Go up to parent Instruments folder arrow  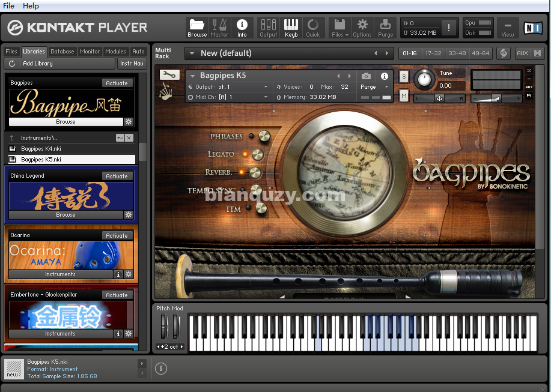(12, 138)
